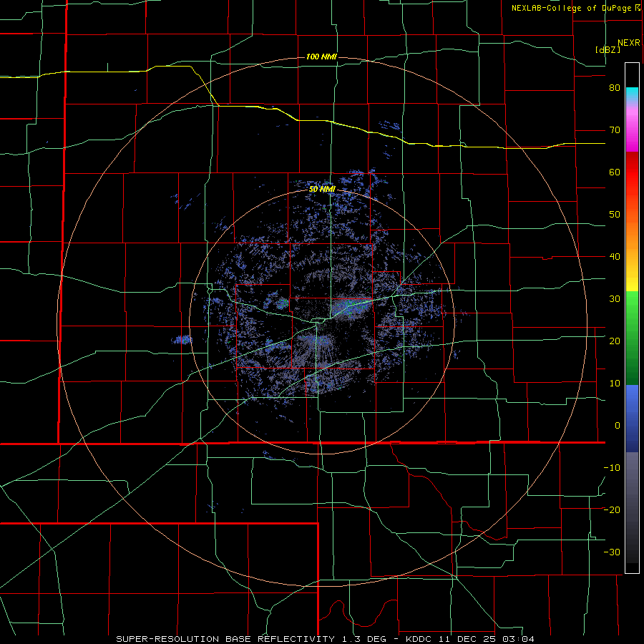Click the green band of the reflectivity color bar

point(632,338)
